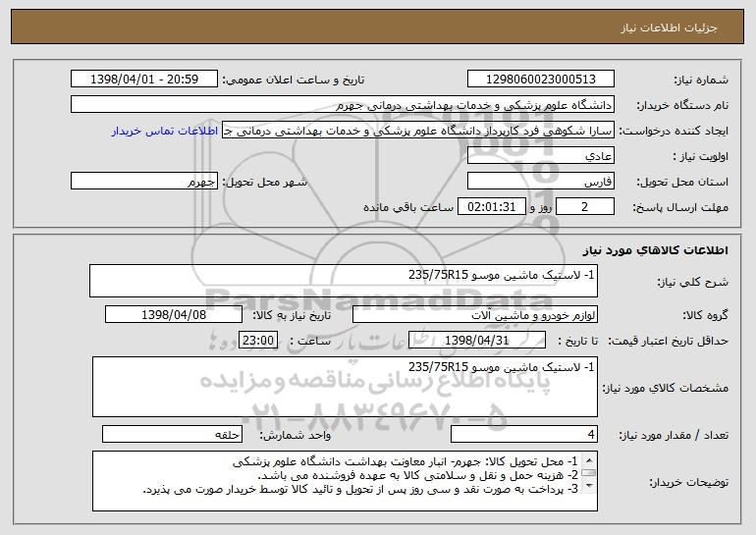Click the unit of measure field حلقه
The width and height of the screenshot is (756, 535).
172,434
